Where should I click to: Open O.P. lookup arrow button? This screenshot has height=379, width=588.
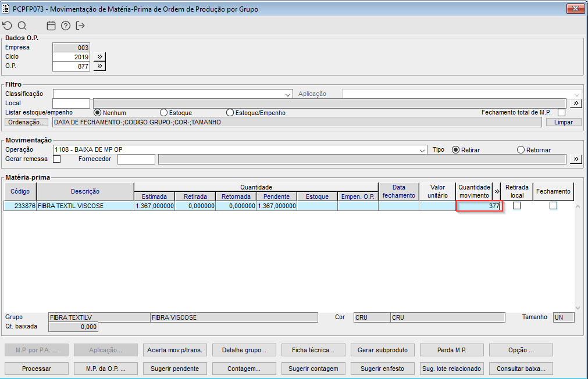pos(99,66)
